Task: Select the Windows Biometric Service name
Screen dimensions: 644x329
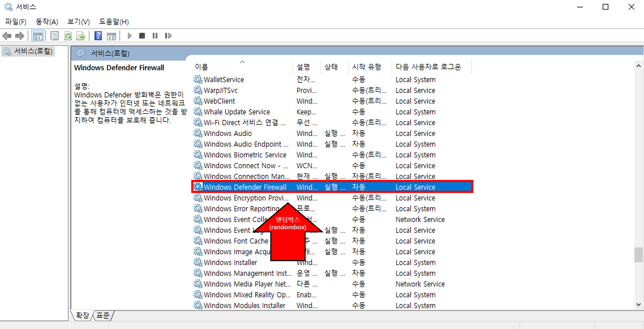Action: click(245, 155)
